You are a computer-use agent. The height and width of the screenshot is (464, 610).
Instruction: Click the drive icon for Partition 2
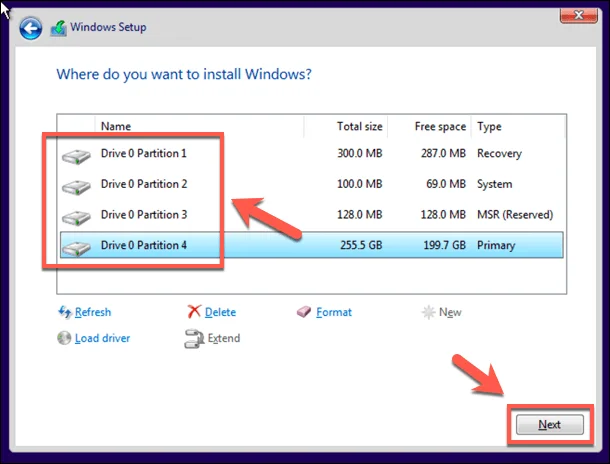coord(75,186)
